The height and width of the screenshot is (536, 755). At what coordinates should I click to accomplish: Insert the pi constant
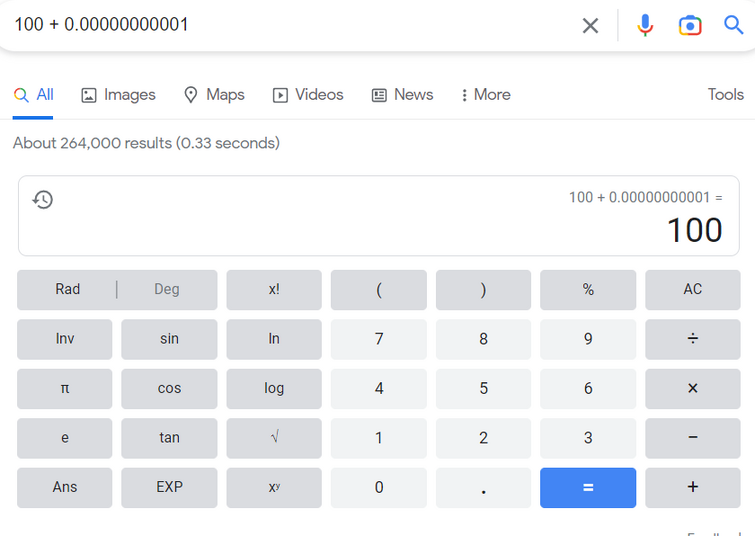(x=65, y=389)
